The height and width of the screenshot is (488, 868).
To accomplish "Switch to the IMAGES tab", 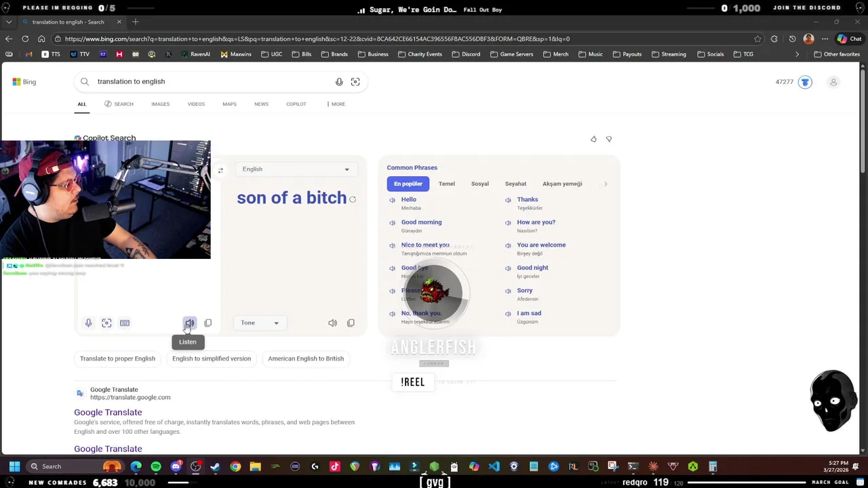I will [160, 104].
